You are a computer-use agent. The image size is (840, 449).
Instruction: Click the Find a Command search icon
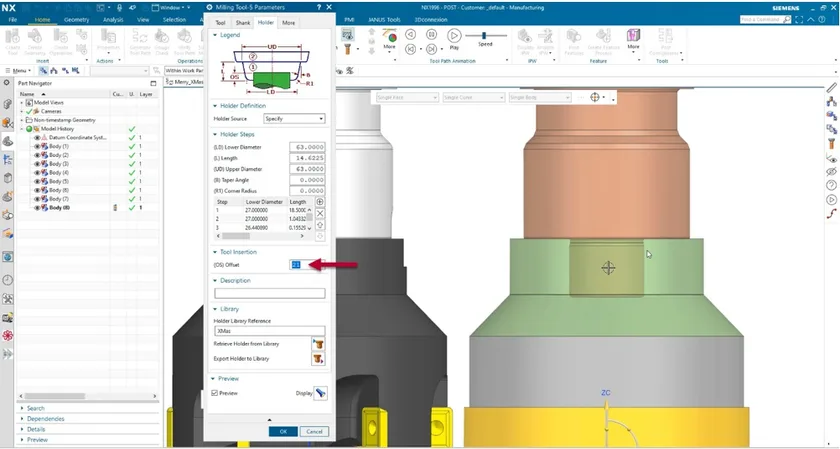pyautogui.click(x=786, y=19)
